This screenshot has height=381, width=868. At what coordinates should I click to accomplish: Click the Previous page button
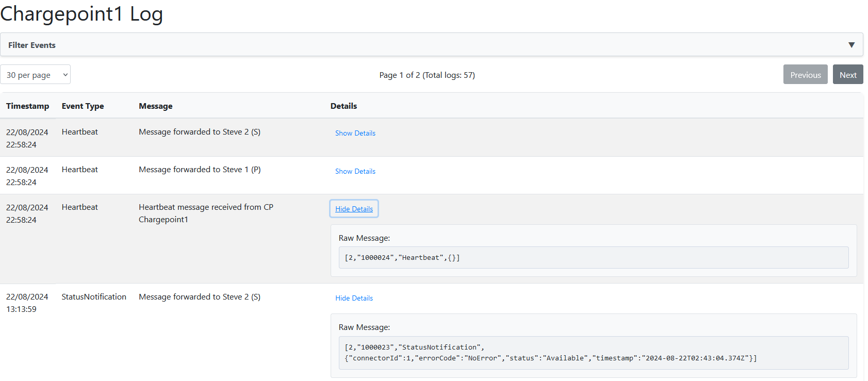[x=806, y=75]
